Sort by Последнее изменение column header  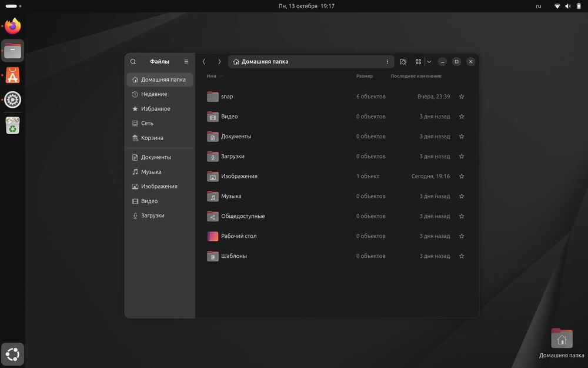tap(416, 76)
